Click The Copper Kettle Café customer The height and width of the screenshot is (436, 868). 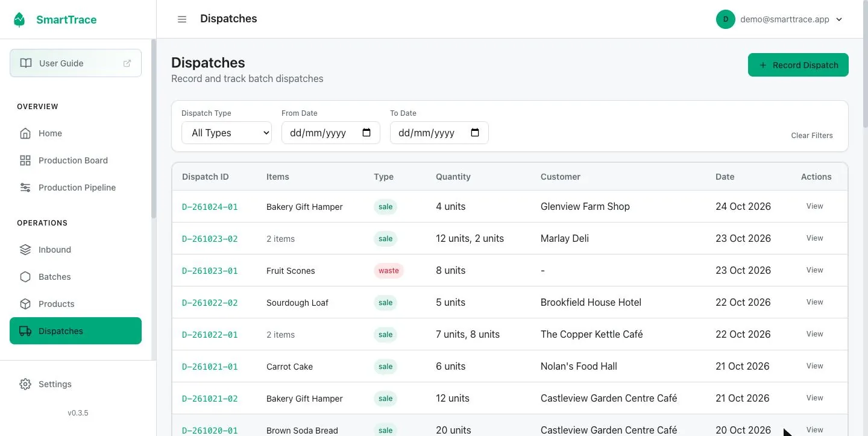591,334
